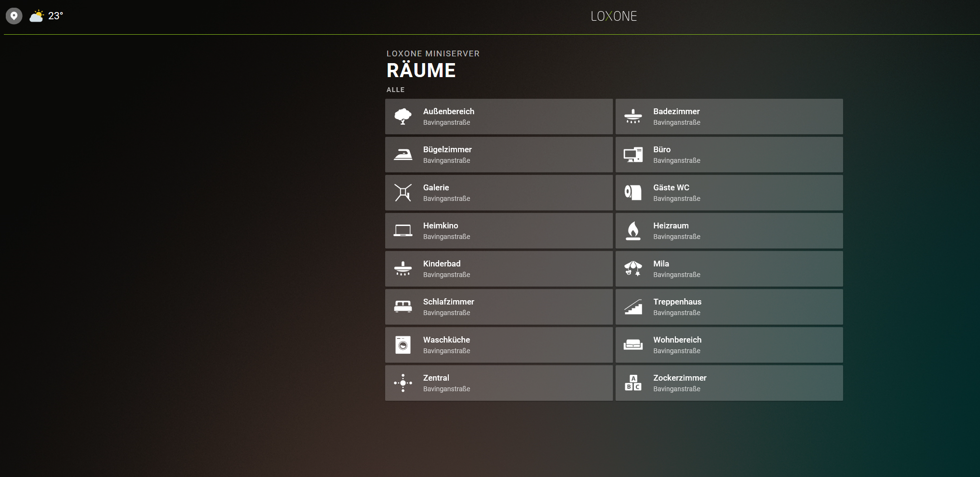Click the Wohnbereich sofa icon
Viewport: 980px width, 477px height.
tap(633, 345)
